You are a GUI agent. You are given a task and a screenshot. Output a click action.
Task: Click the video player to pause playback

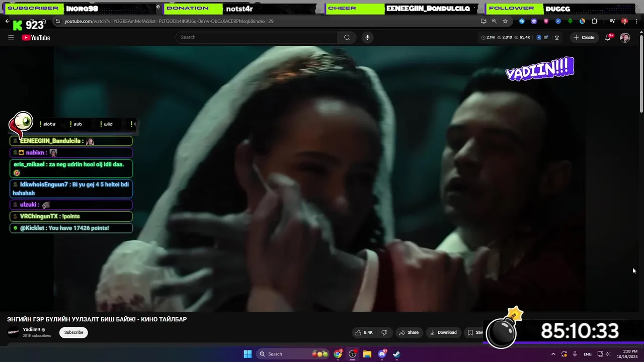(x=319, y=178)
